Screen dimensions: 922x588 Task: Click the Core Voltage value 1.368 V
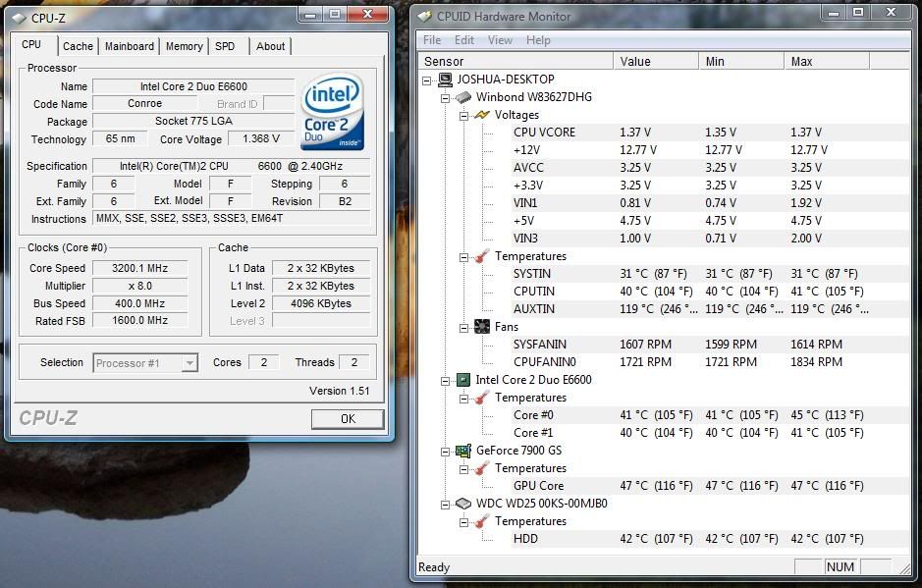click(x=260, y=138)
